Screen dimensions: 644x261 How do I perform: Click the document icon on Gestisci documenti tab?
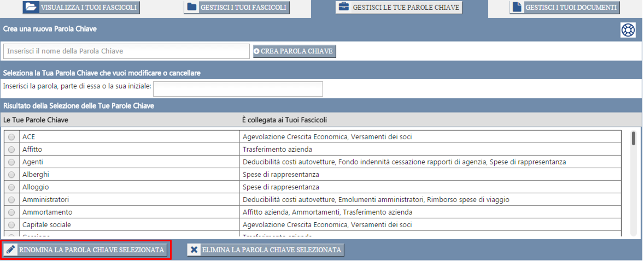(x=517, y=8)
